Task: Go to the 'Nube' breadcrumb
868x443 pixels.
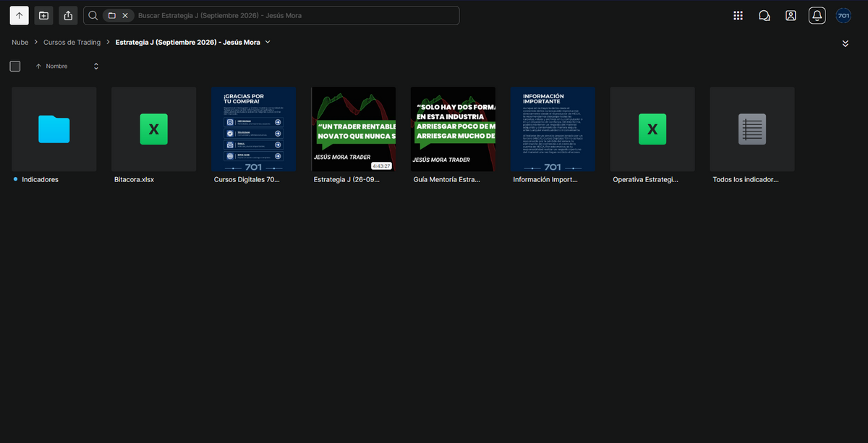Action: point(20,43)
